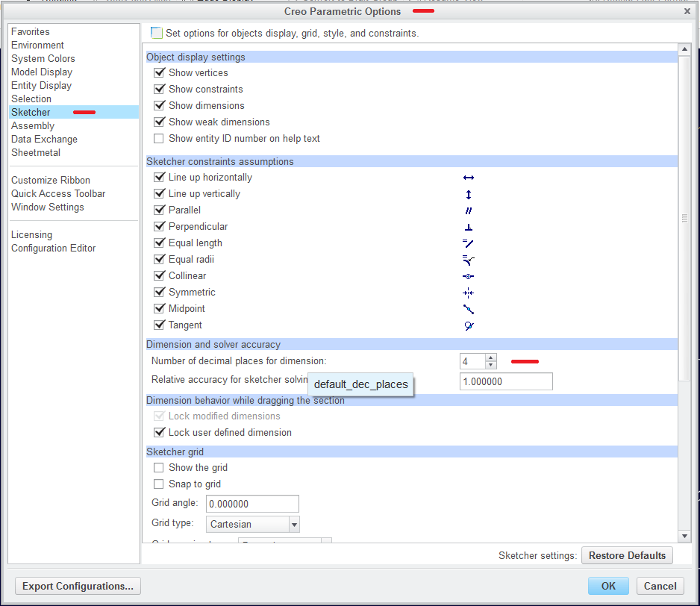Open Customize Ribbon page

point(51,181)
